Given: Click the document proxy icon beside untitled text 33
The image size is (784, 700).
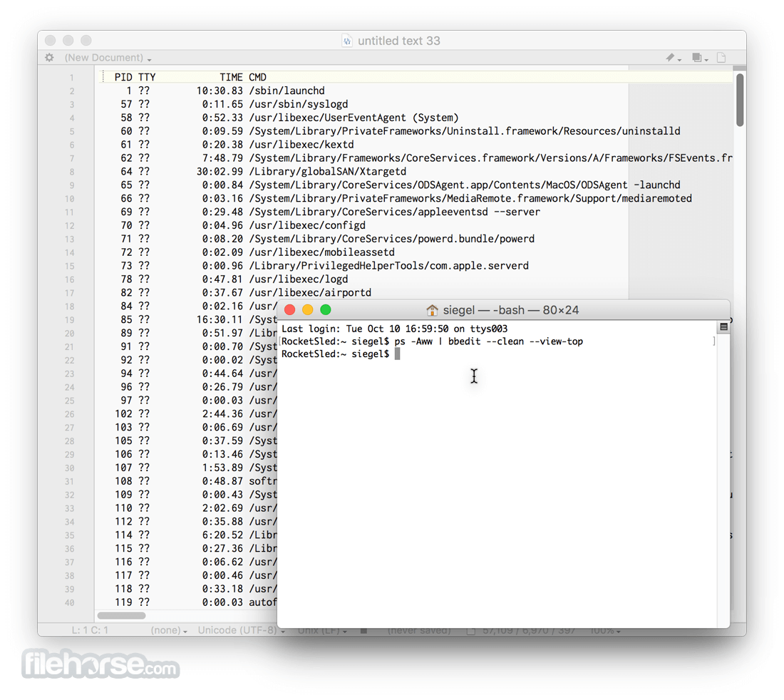Looking at the screenshot, I should pyautogui.click(x=347, y=41).
